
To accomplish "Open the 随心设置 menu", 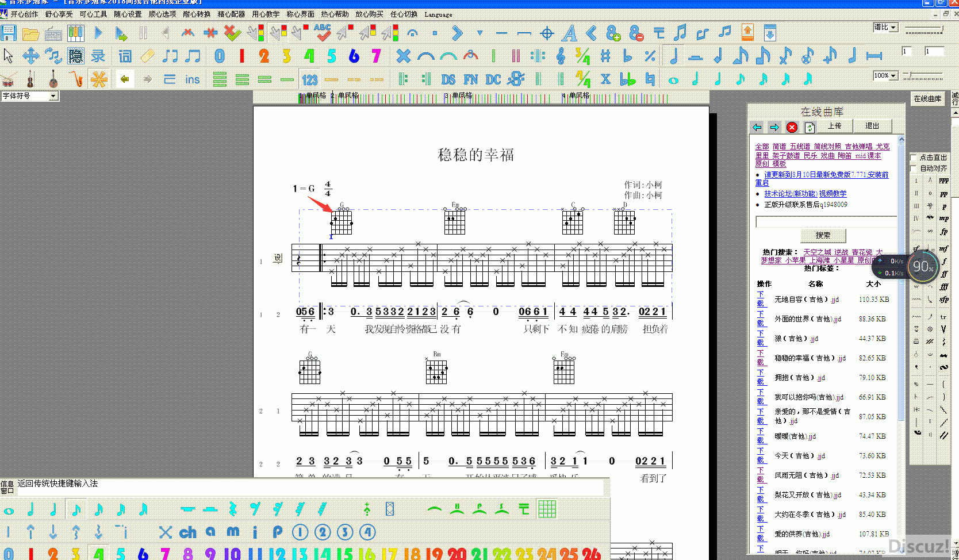I will (x=128, y=14).
